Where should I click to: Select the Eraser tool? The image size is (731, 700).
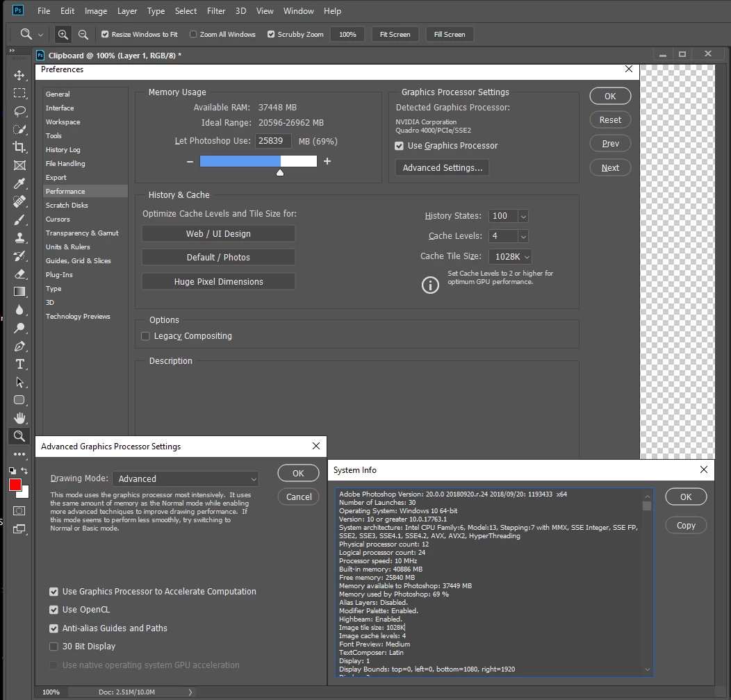pos(19,274)
